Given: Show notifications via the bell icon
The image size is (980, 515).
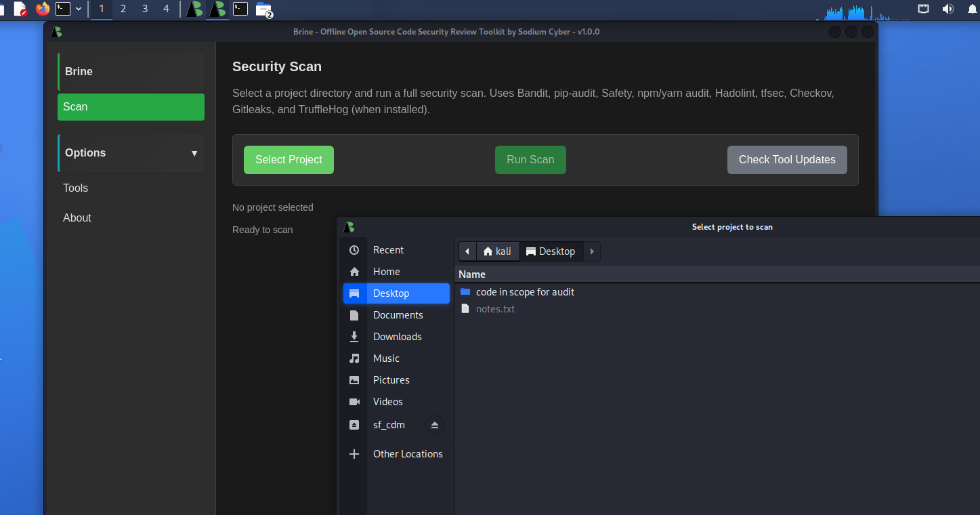Looking at the screenshot, I should coord(972,9).
